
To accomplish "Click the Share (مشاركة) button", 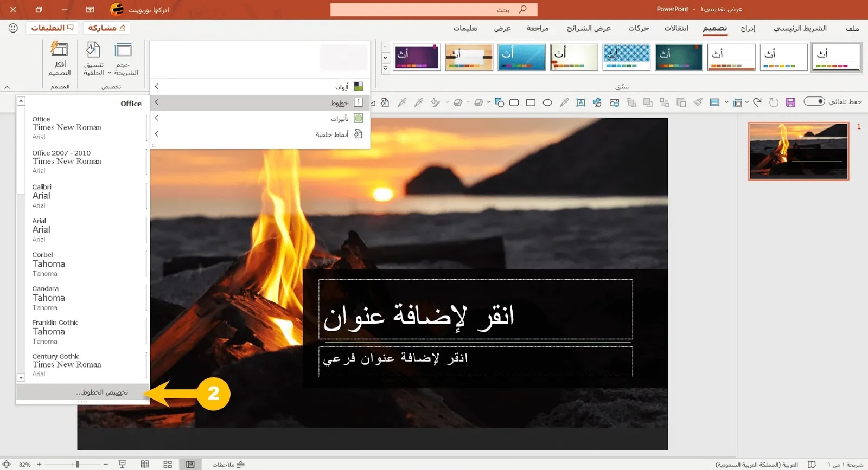I will coord(106,28).
